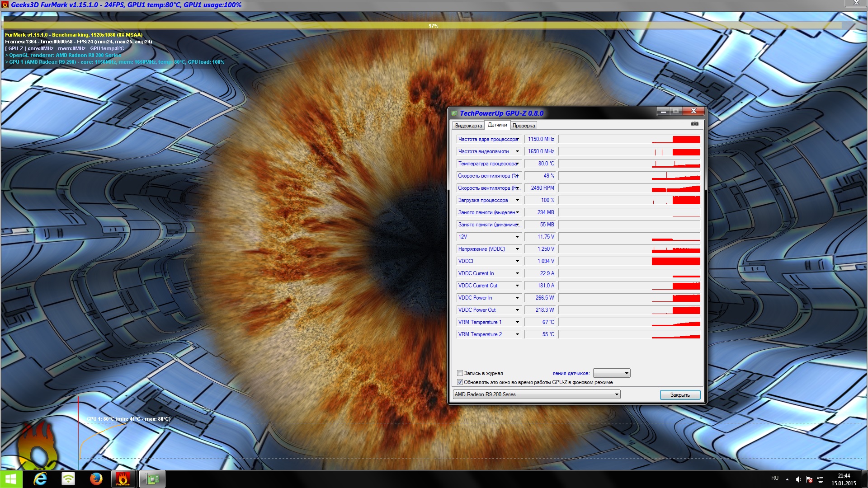Expand the VDDC Power In sensor dropdown
Image resolution: width=868 pixels, height=488 pixels.
pos(517,298)
